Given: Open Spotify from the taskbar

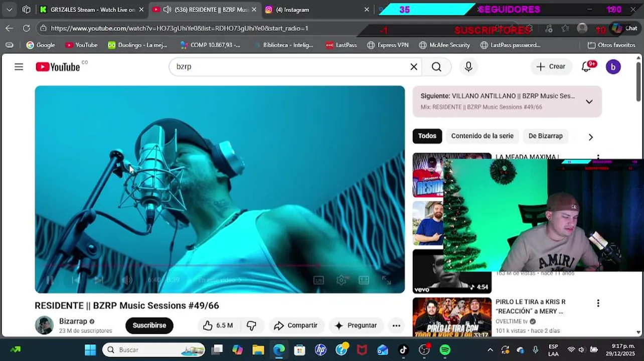Looking at the screenshot, I should [445, 350].
